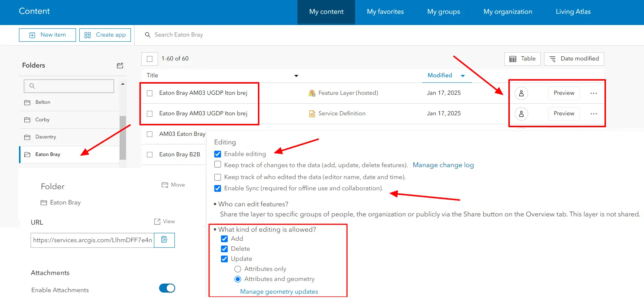The height and width of the screenshot is (300, 644).
Task: Check the Eaton Bray B2B row checkbox
Action: coord(149,154)
